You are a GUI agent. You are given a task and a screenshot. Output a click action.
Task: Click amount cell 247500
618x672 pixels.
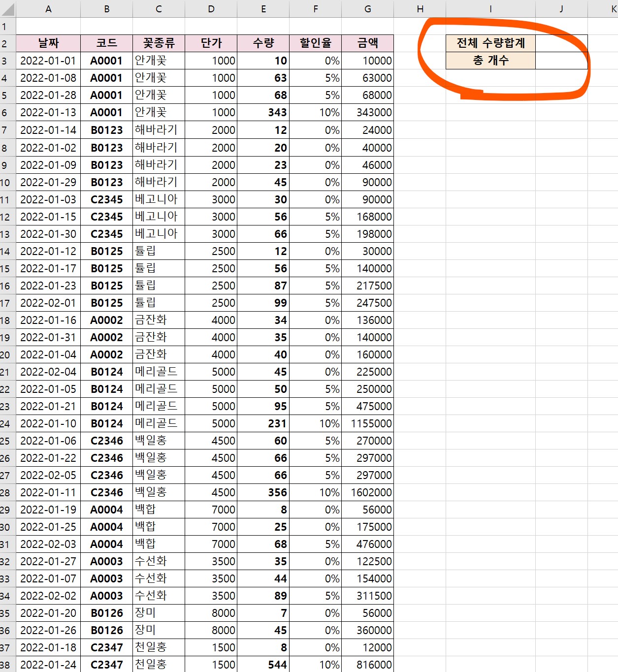[368, 303]
